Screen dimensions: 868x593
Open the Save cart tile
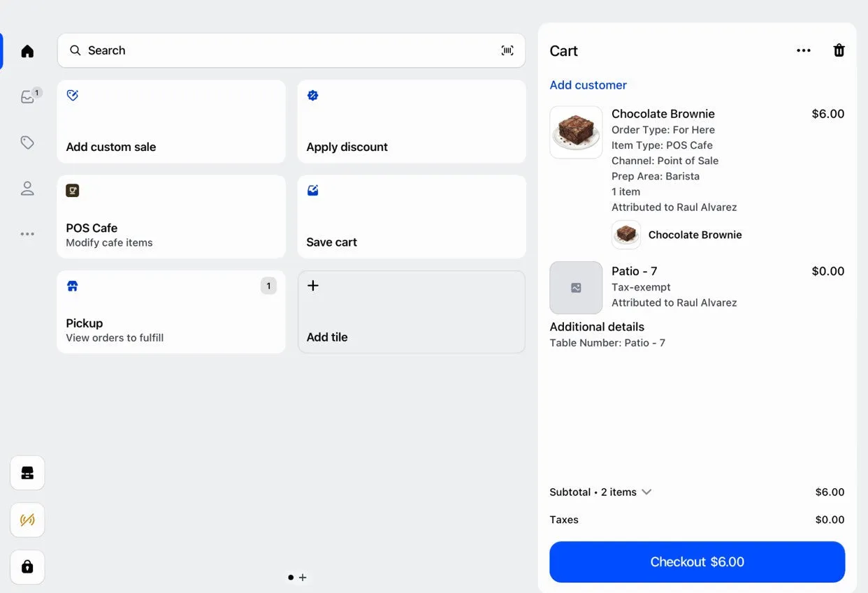click(412, 217)
